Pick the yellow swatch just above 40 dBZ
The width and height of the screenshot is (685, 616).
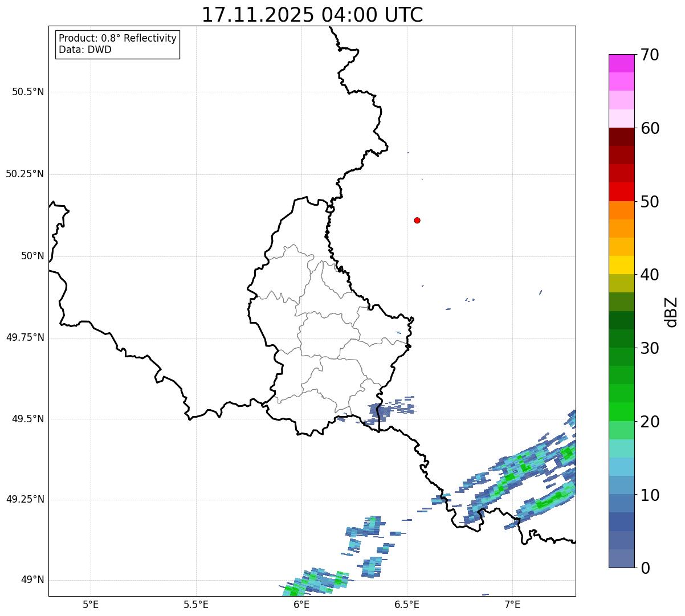click(621, 265)
